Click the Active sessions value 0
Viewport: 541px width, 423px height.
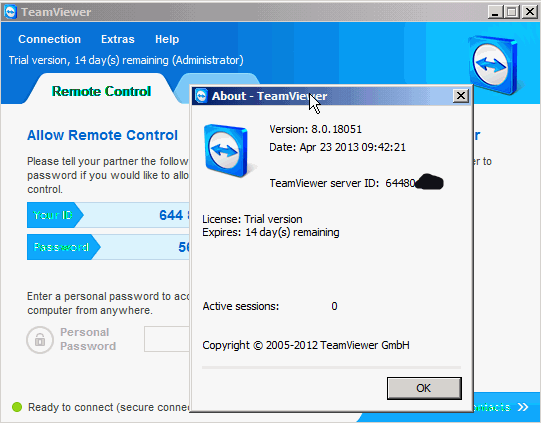334,306
